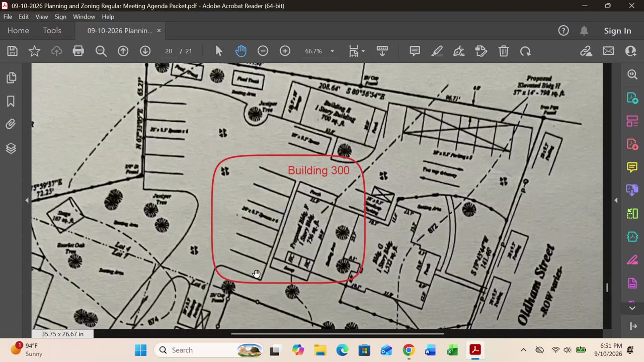The height and width of the screenshot is (362, 644).
Task: Expand the fit page options dropdown
Action: pos(357,51)
